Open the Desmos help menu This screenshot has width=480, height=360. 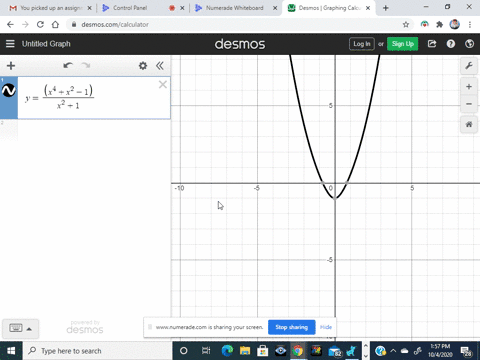[x=451, y=44]
